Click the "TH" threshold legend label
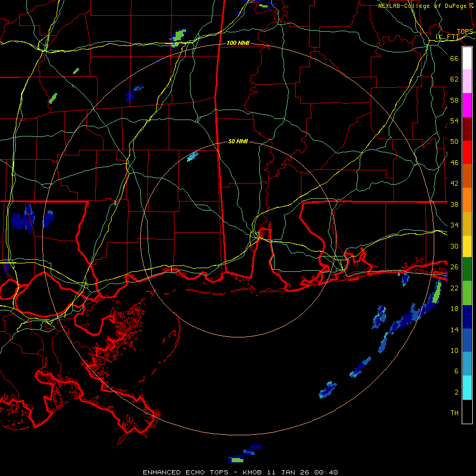476x476 pixels. point(454,413)
